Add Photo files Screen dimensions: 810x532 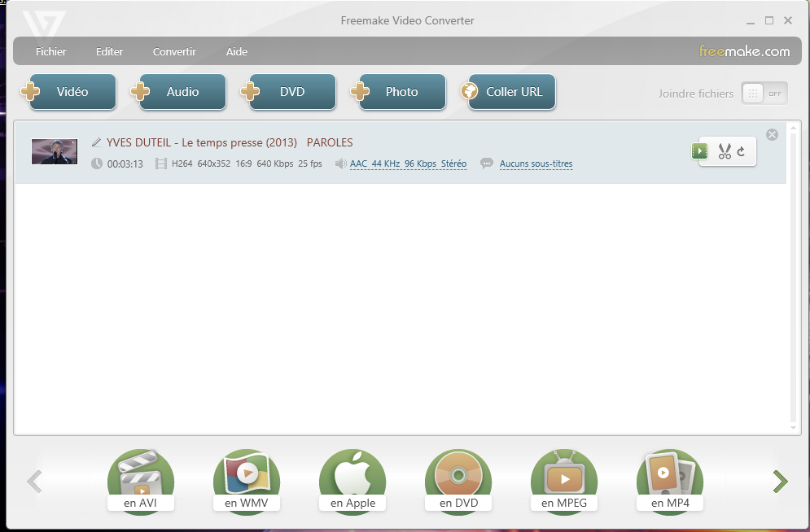coord(398,92)
